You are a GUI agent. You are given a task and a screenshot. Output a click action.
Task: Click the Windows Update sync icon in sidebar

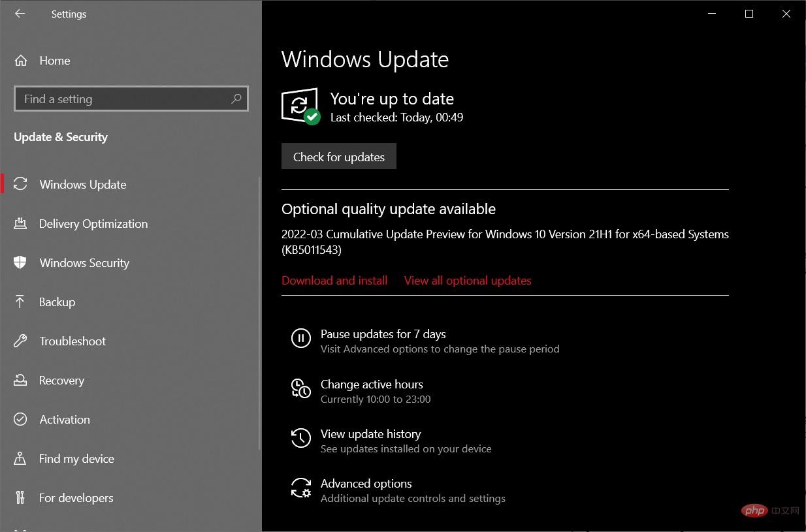pos(20,184)
